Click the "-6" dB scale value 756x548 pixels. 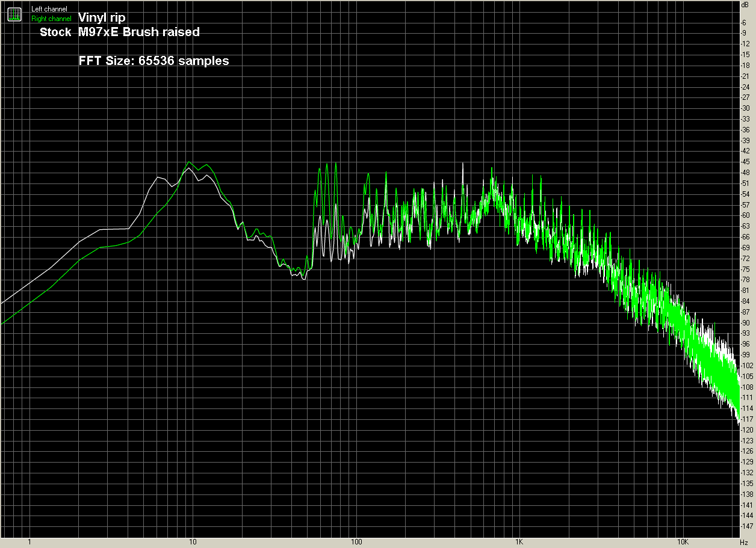[746, 22]
